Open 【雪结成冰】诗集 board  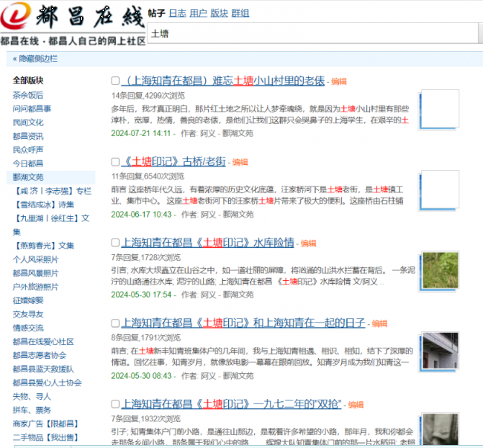pos(43,204)
